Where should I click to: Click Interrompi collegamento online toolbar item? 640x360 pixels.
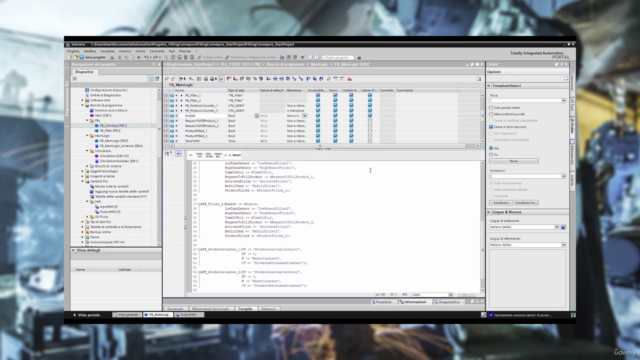[251, 58]
